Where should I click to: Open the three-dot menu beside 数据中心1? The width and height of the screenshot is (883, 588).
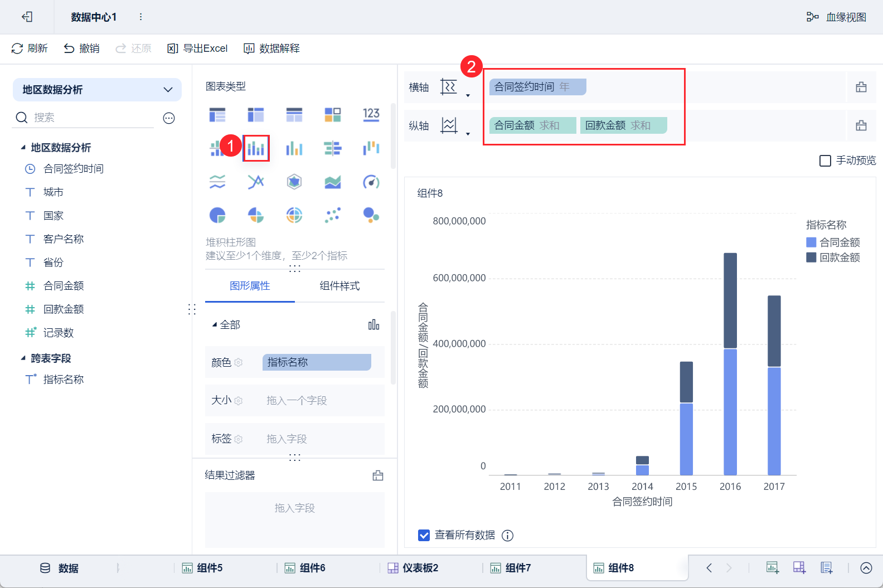click(140, 17)
